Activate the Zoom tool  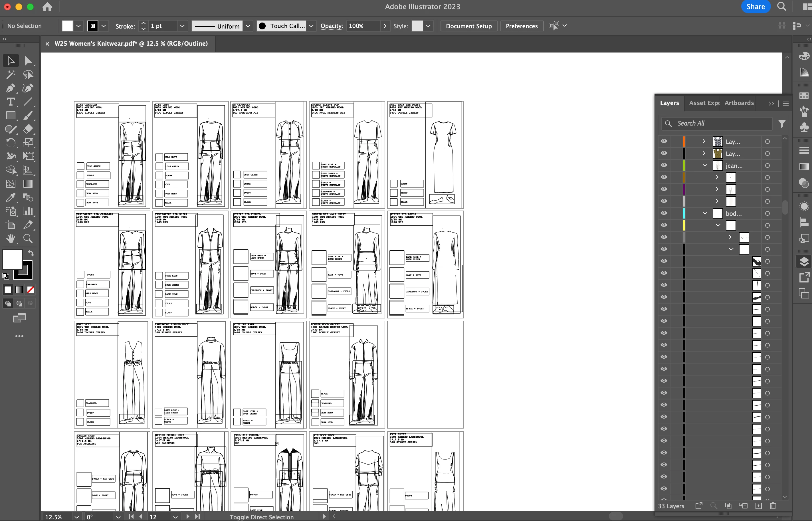(x=28, y=239)
